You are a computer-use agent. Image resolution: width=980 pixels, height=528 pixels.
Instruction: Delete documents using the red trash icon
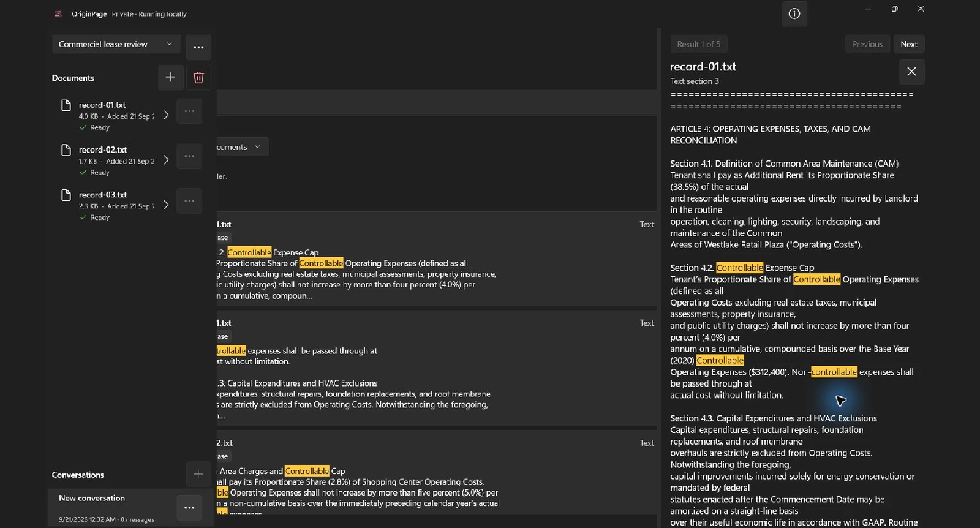(x=198, y=77)
